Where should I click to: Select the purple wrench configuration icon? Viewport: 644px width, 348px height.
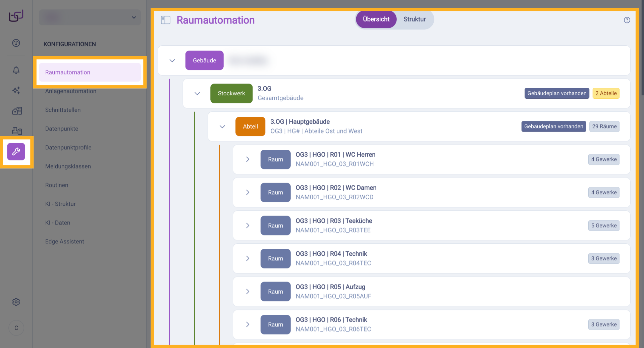click(16, 152)
